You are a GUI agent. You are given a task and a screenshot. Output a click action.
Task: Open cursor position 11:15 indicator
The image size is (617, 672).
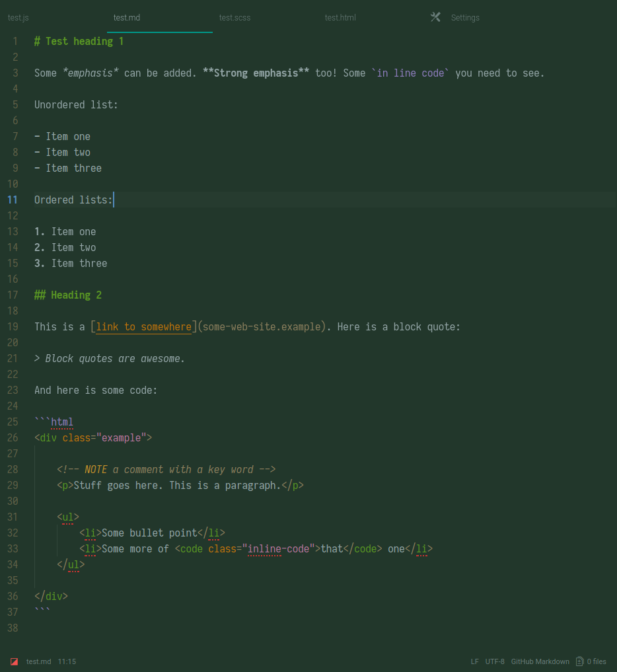pyautogui.click(x=67, y=661)
